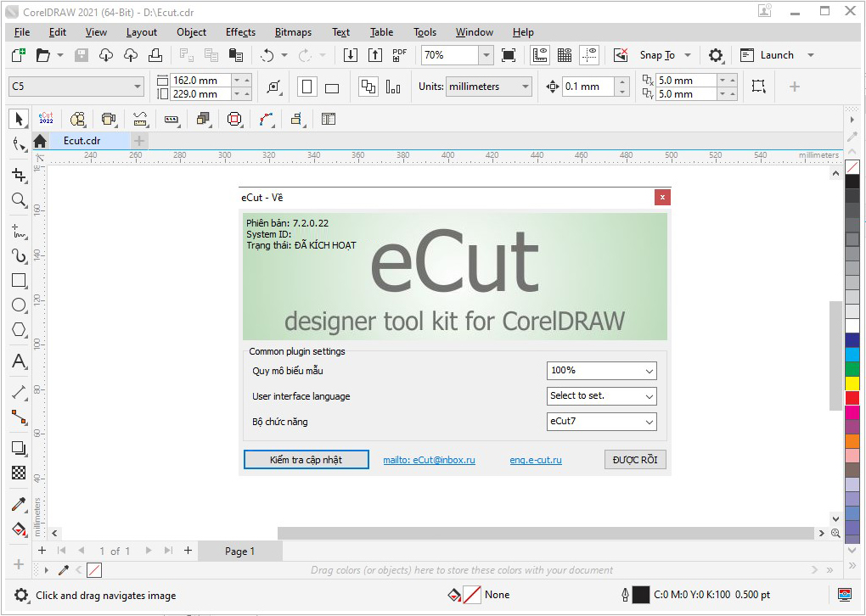Image resolution: width=866 pixels, height=616 pixels.
Task: Toggle Show rulers
Action: click(x=540, y=54)
